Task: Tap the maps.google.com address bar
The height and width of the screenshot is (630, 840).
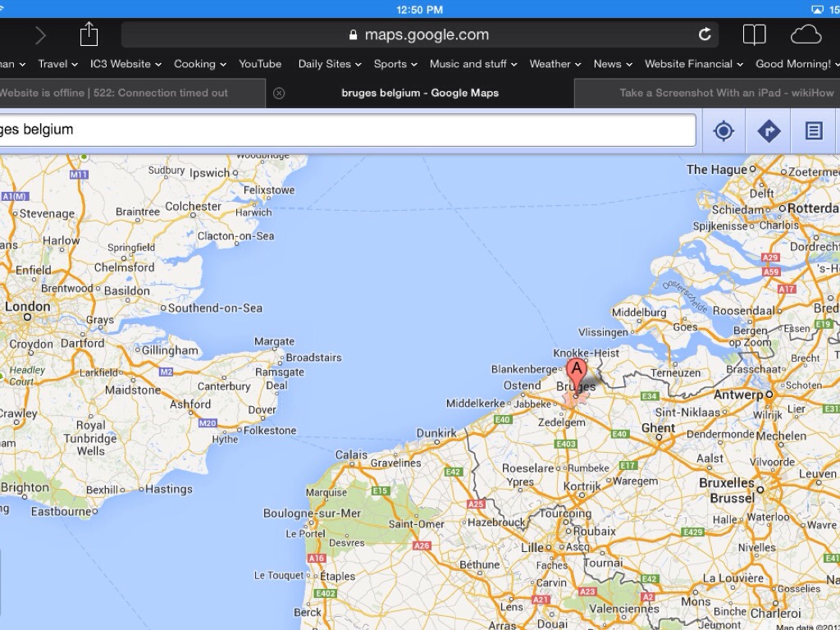Action: [418, 34]
